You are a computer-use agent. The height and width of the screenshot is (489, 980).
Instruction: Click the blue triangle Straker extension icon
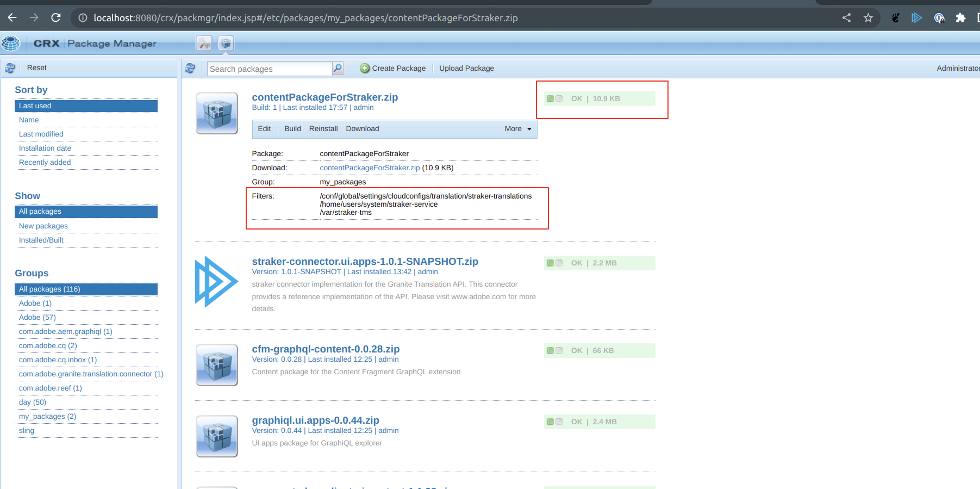coord(917,18)
